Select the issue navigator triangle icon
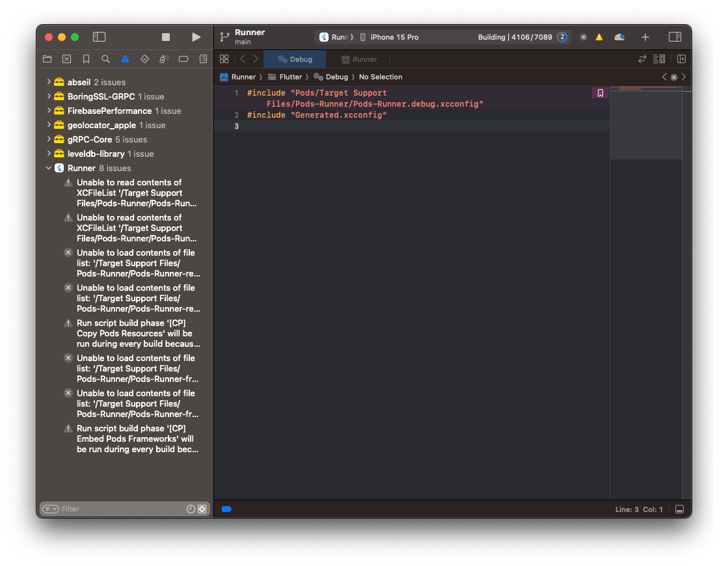The width and height of the screenshot is (728, 566). tap(126, 59)
